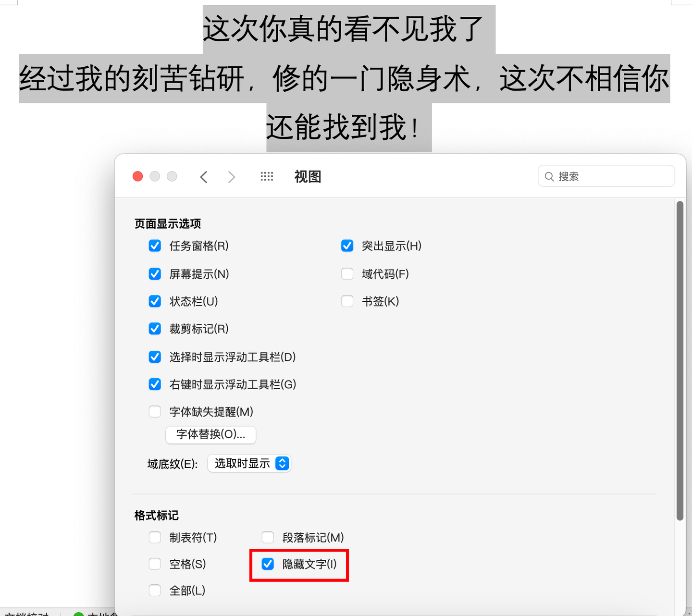The image size is (692, 616).
Task: Uncheck 突出显示(H) option
Action: coord(347,246)
